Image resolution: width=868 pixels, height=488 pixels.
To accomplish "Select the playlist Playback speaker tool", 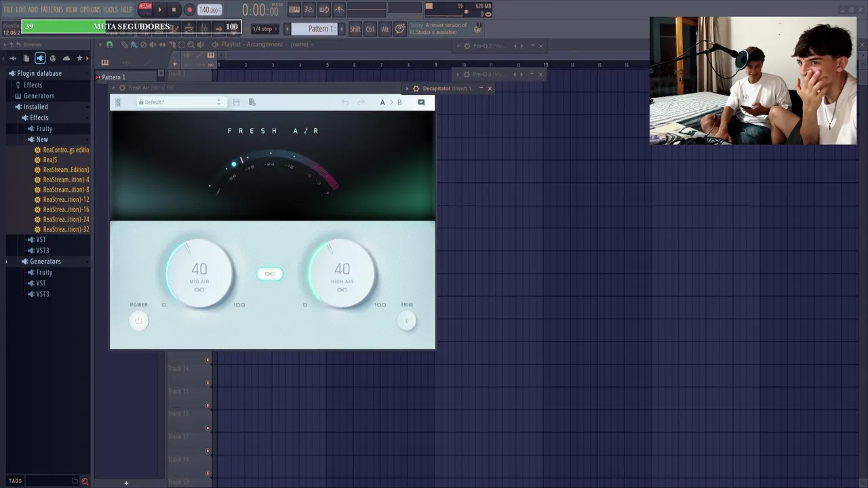I will tap(200, 45).
